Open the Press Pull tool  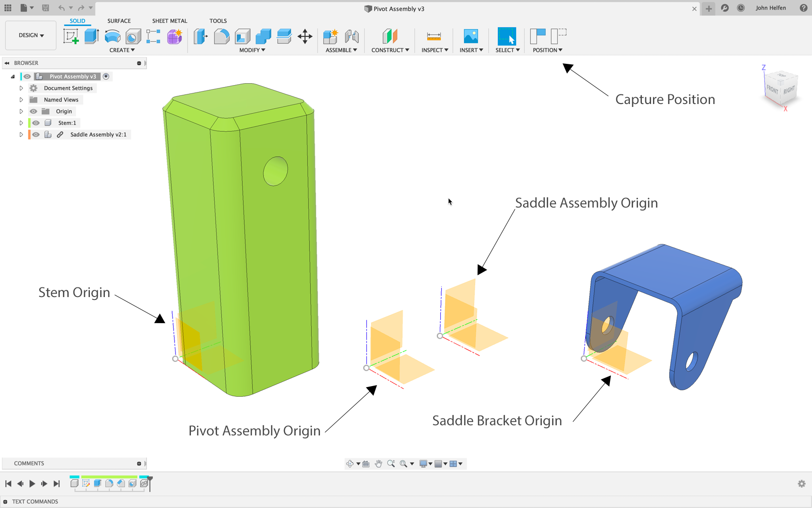point(200,36)
